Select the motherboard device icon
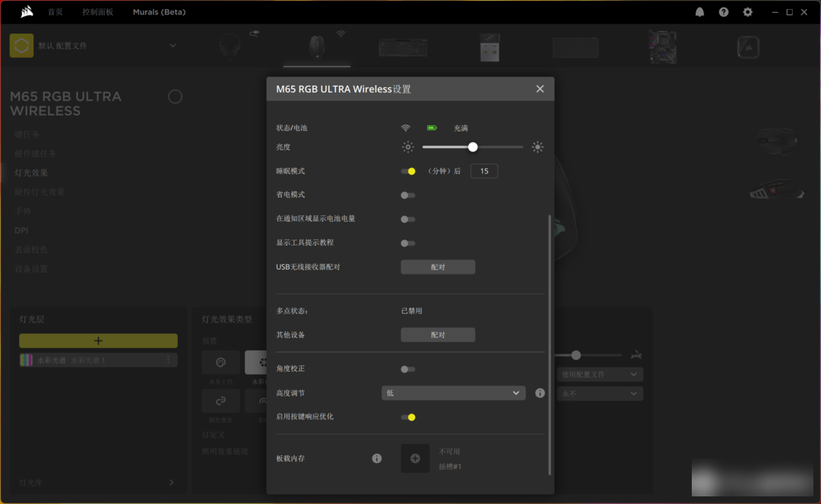Viewport: 821px width, 504px height. 662,47
